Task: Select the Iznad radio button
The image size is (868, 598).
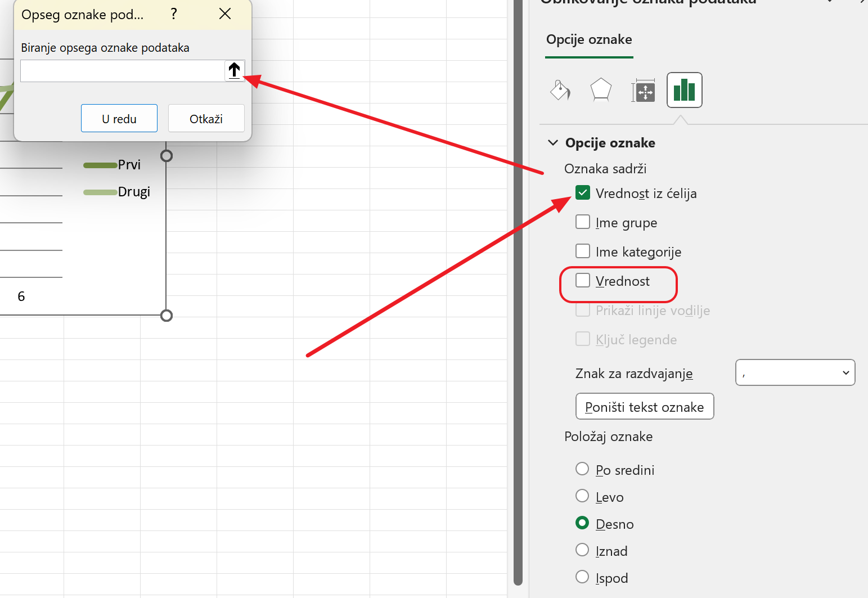Action: coord(582,550)
